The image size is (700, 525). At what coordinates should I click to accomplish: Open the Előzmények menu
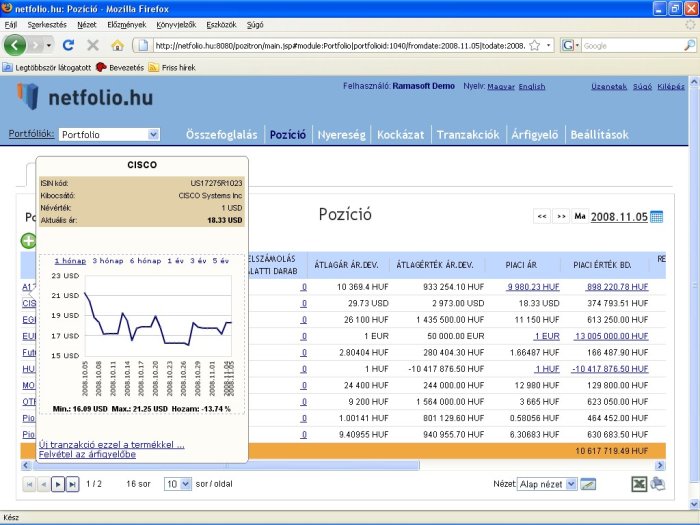(x=127, y=25)
